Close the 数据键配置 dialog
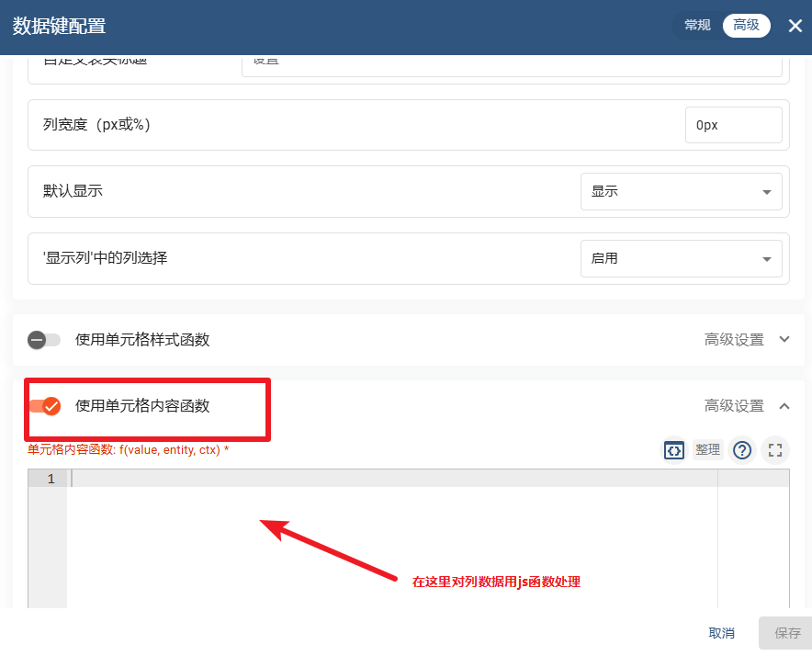This screenshot has width=812, height=656. pyautogui.click(x=795, y=26)
